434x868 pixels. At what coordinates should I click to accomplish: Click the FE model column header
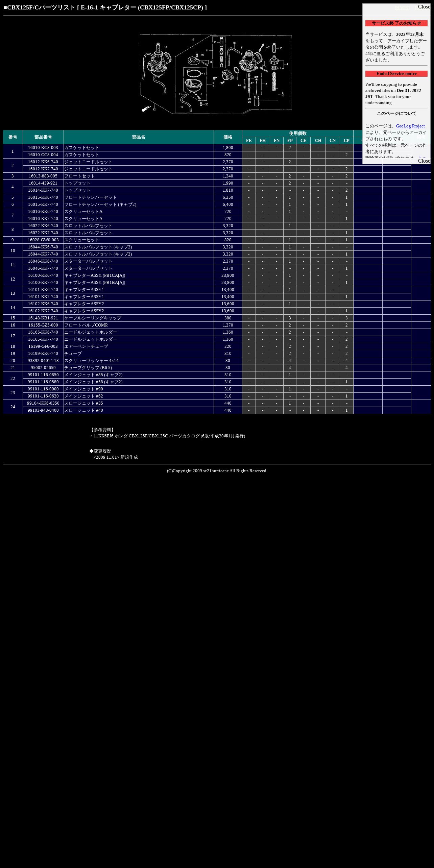pos(249,141)
